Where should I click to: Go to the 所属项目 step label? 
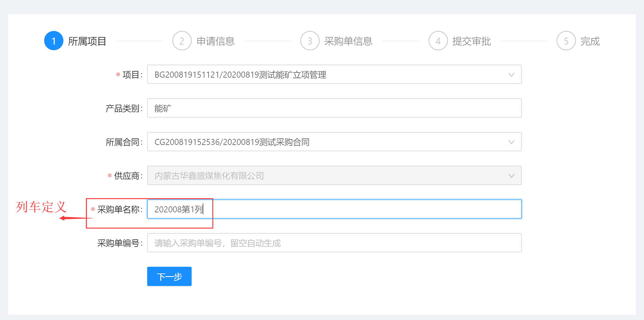(87, 41)
